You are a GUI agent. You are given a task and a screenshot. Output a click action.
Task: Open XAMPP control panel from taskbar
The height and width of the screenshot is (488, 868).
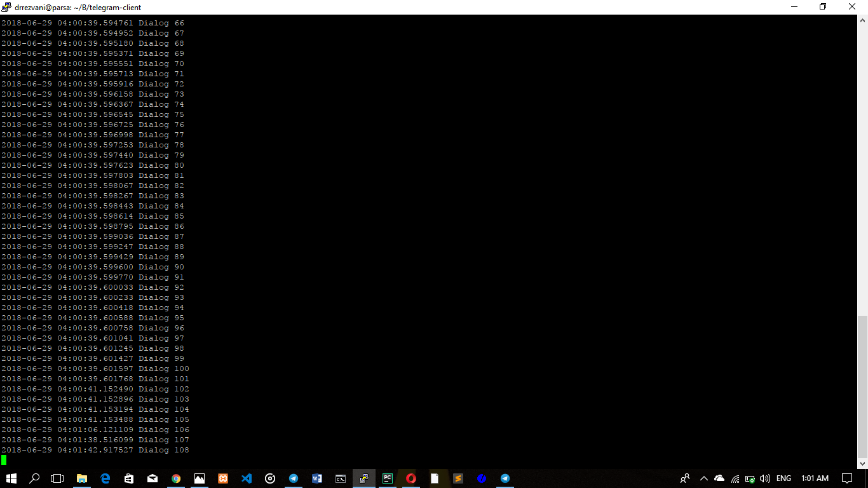pyautogui.click(x=223, y=478)
